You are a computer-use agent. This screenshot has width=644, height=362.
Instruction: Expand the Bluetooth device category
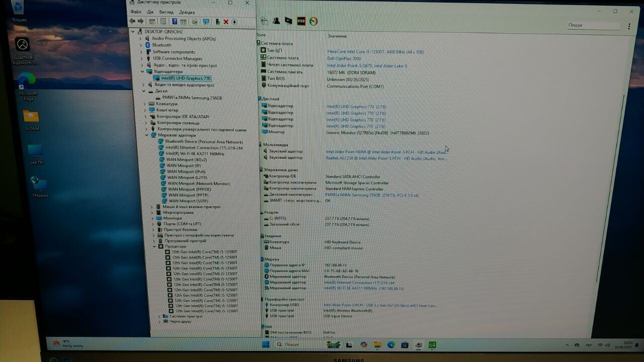pyautogui.click(x=141, y=45)
